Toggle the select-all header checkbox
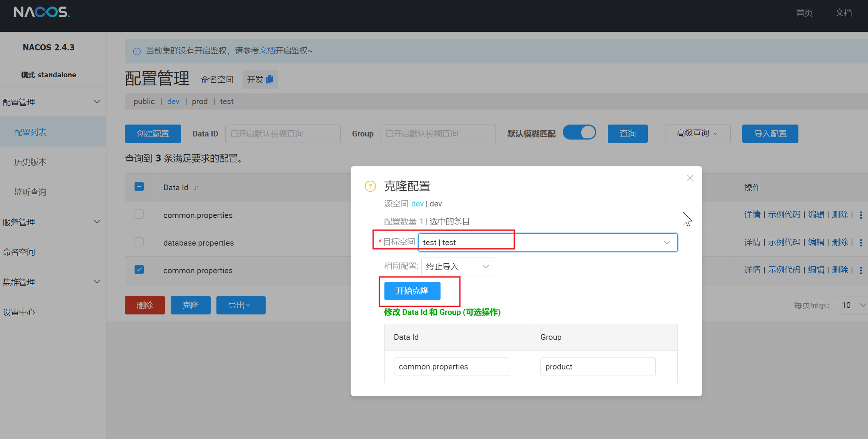The image size is (868, 439). click(x=139, y=187)
